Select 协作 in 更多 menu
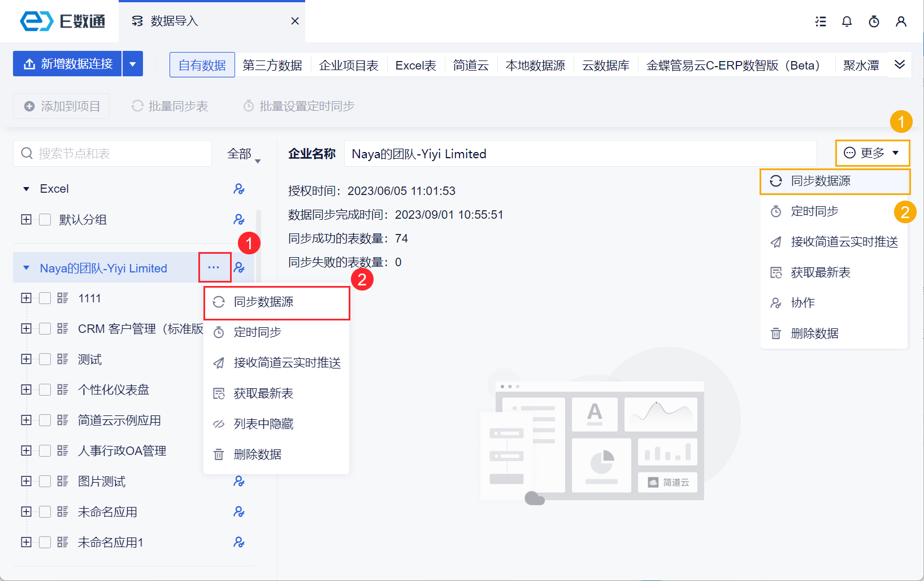Image resolution: width=924 pixels, height=581 pixels. point(835,303)
